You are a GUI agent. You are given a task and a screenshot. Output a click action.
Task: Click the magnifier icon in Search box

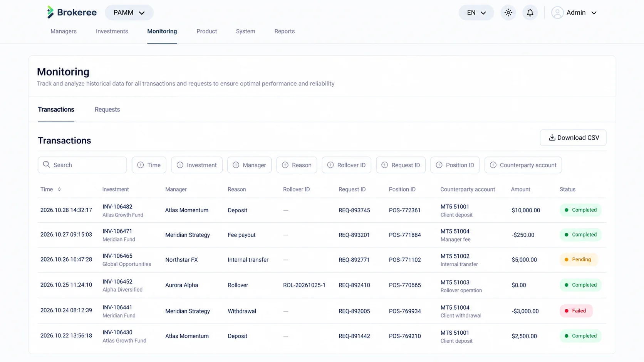tap(47, 165)
